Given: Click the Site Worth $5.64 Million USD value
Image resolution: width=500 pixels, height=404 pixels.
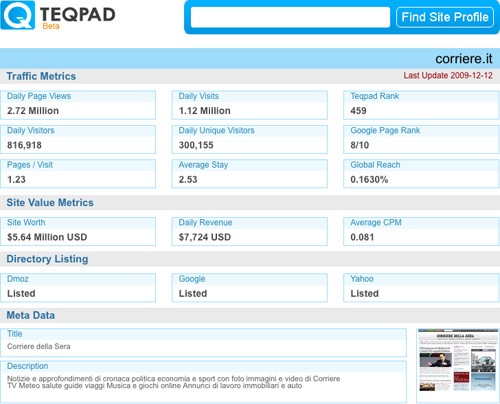Looking at the screenshot, I should point(47,237).
